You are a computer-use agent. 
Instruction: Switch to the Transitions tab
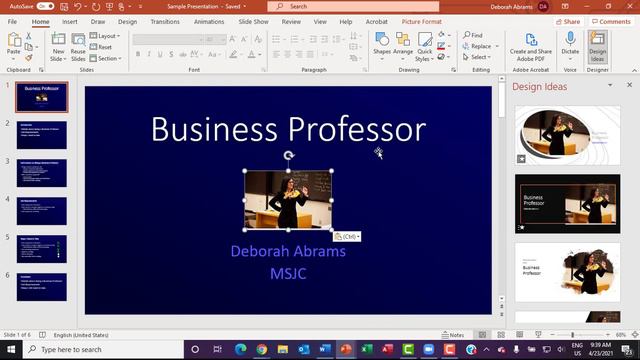165,22
